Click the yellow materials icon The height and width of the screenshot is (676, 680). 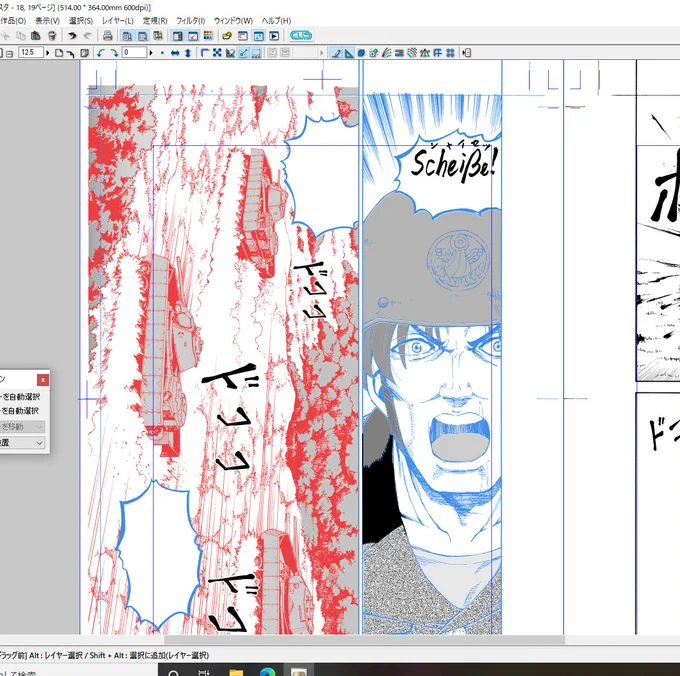coord(227,36)
